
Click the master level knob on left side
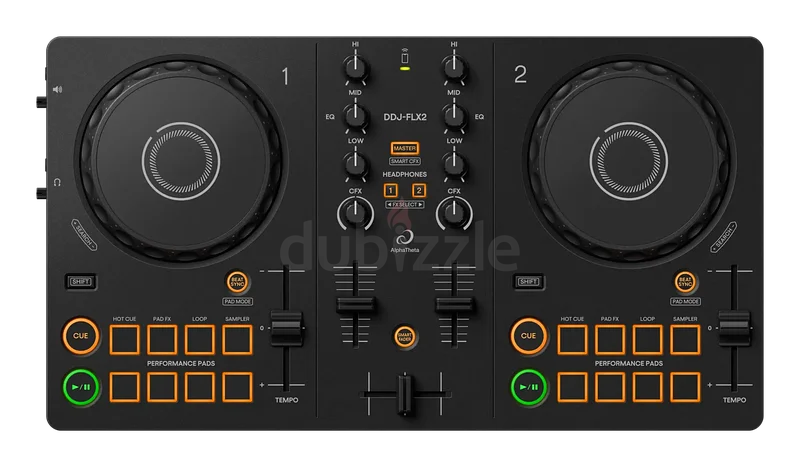(x=41, y=102)
